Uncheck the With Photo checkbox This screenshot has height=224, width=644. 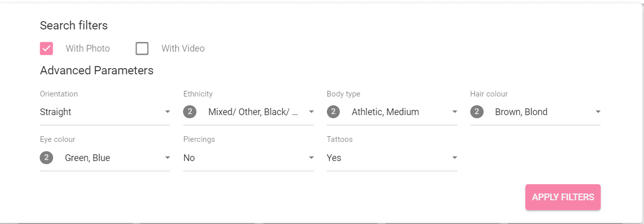click(x=46, y=49)
